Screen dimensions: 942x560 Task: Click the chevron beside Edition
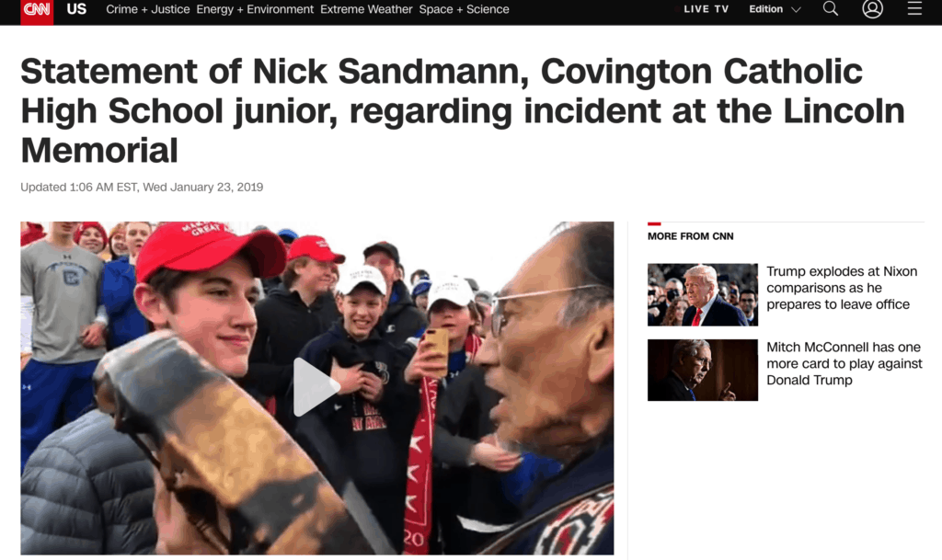pyautogui.click(x=796, y=9)
